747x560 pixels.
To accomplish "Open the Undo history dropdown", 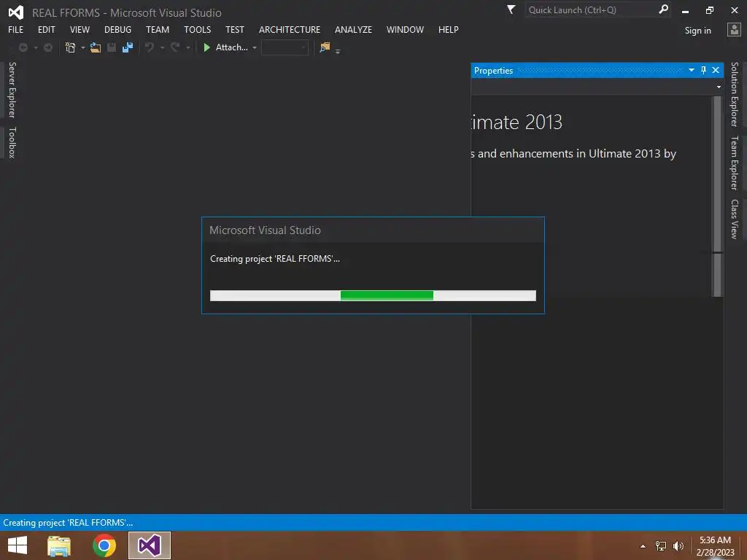I will click(162, 48).
